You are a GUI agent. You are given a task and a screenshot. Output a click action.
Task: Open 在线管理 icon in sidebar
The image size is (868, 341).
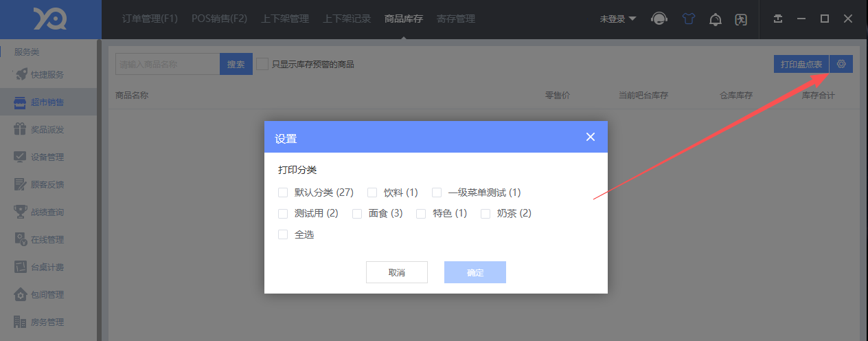coord(21,239)
